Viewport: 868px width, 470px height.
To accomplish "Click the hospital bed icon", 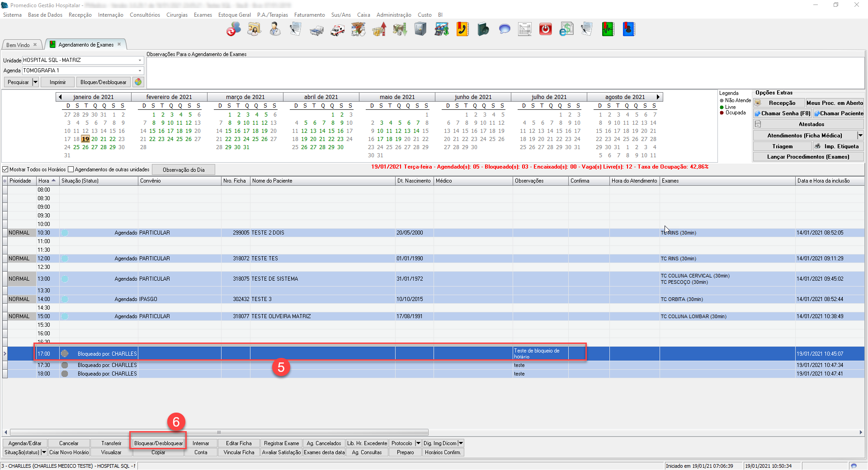I will pos(316,30).
